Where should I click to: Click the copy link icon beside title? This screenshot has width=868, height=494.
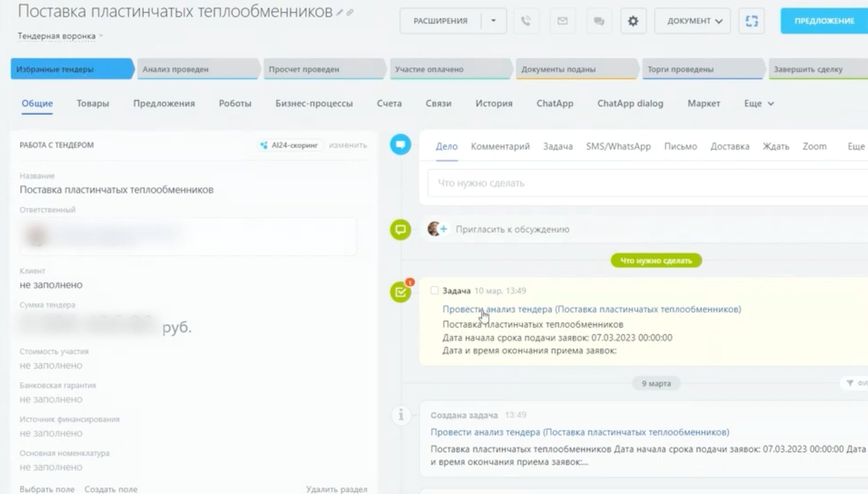pos(350,12)
